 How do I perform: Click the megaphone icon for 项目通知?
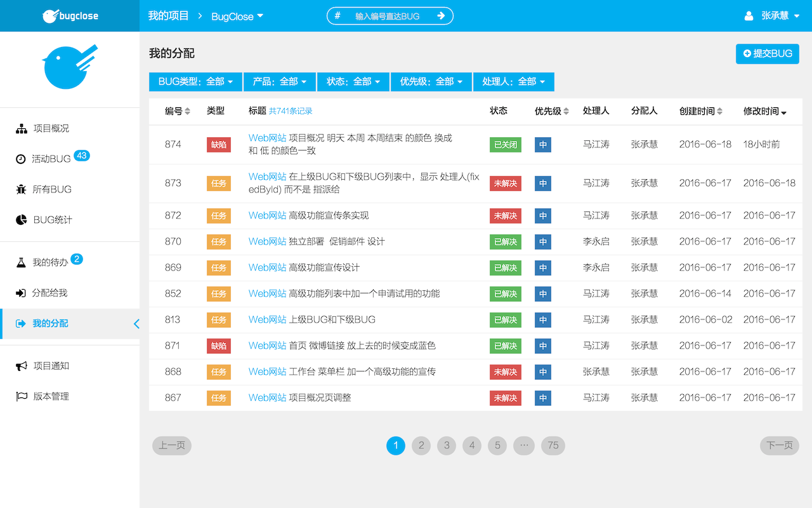(22, 366)
